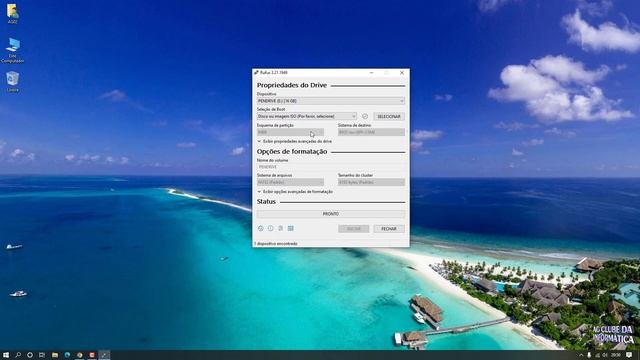The width and height of the screenshot is (640, 360).
Task: Show the Rufus log icon
Action: [x=291, y=228]
